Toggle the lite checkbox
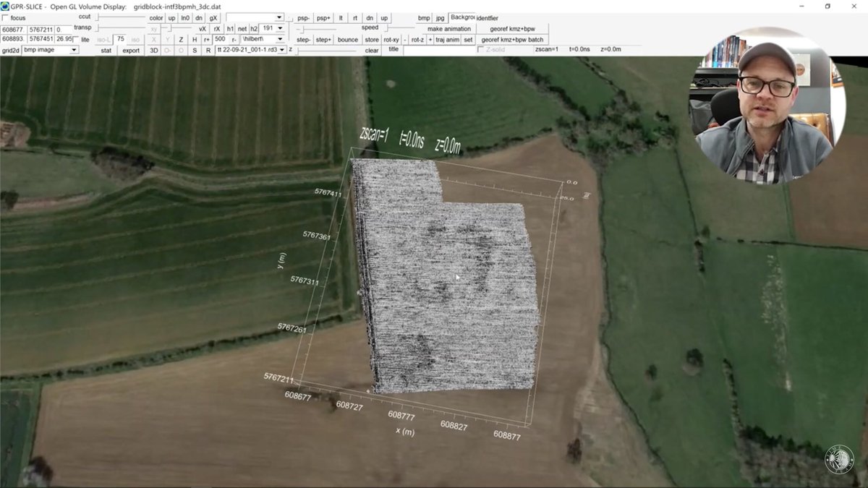The width and height of the screenshot is (868, 488). (76, 39)
